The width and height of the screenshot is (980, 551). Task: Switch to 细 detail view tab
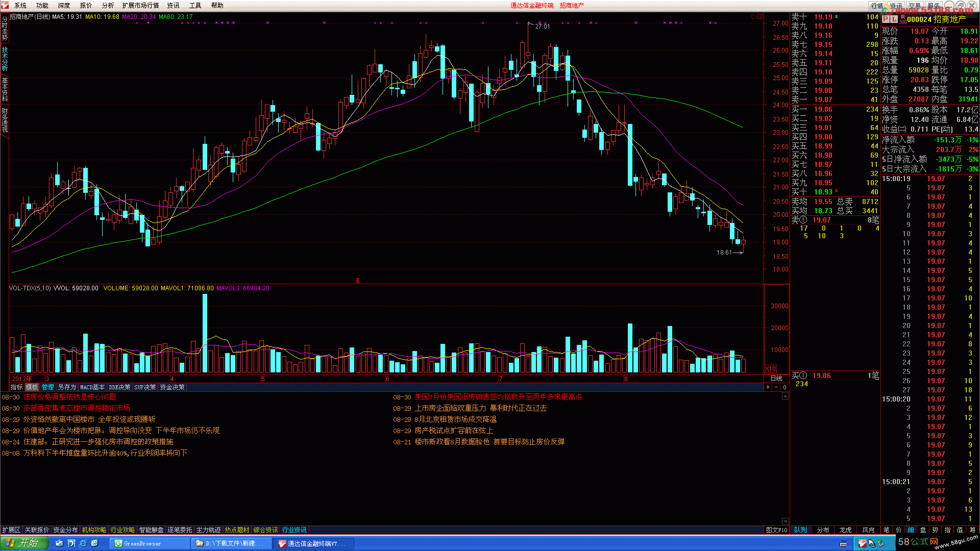[911, 530]
